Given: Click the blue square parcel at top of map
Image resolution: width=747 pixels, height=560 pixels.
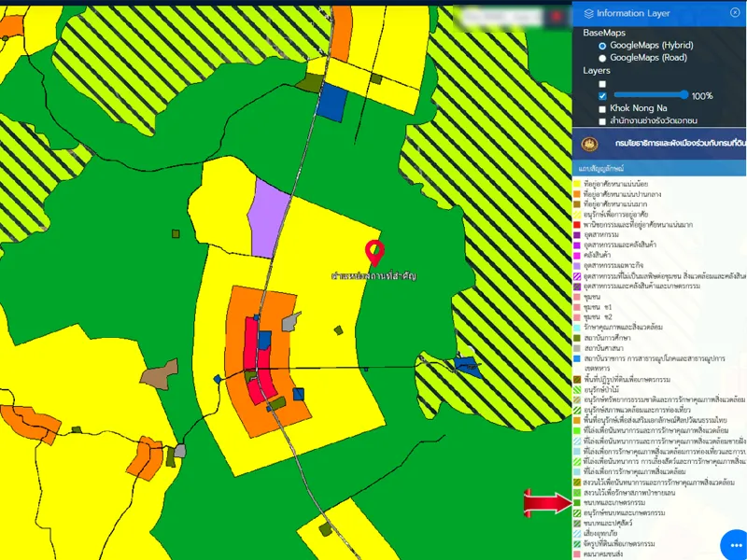Looking at the screenshot, I should (x=331, y=105).
